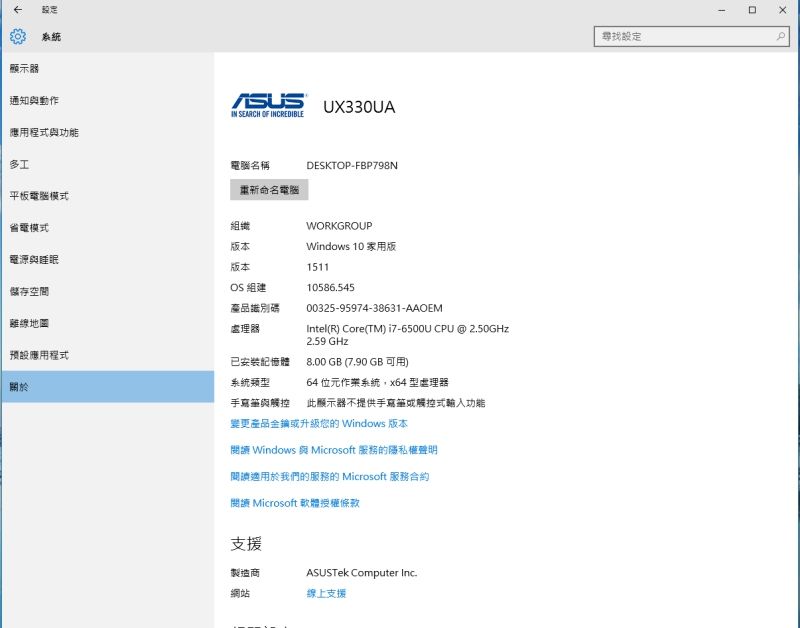Click the 組織 label

click(x=240, y=225)
